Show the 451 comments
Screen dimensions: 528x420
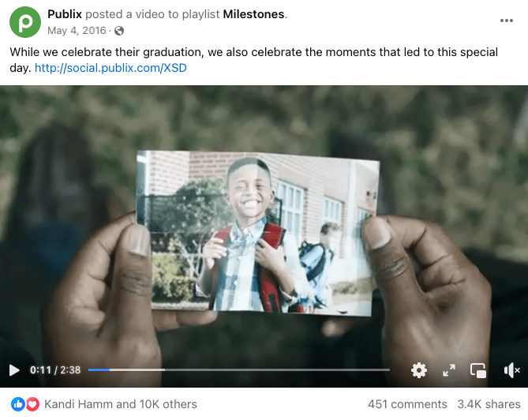click(x=407, y=404)
